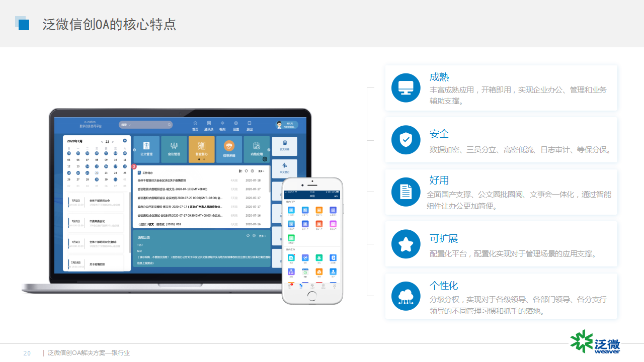Viewport: 644px width, 362px height.
Task: Click 更多 in the 工作待办 panel
Action: [x=262, y=171]
